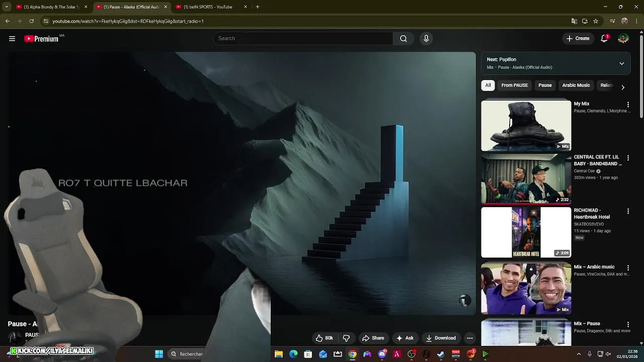Open Chrome three-dot menu

pos(636,21)
